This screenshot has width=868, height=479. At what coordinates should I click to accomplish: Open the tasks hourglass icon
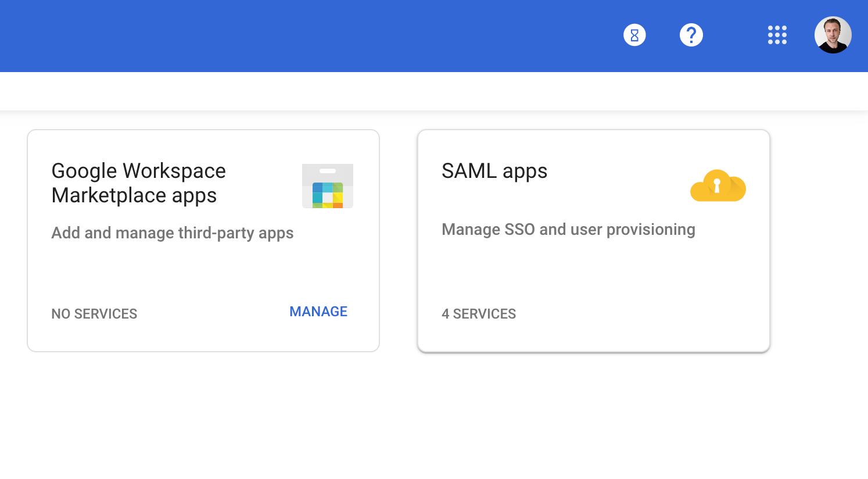point(634,35)
